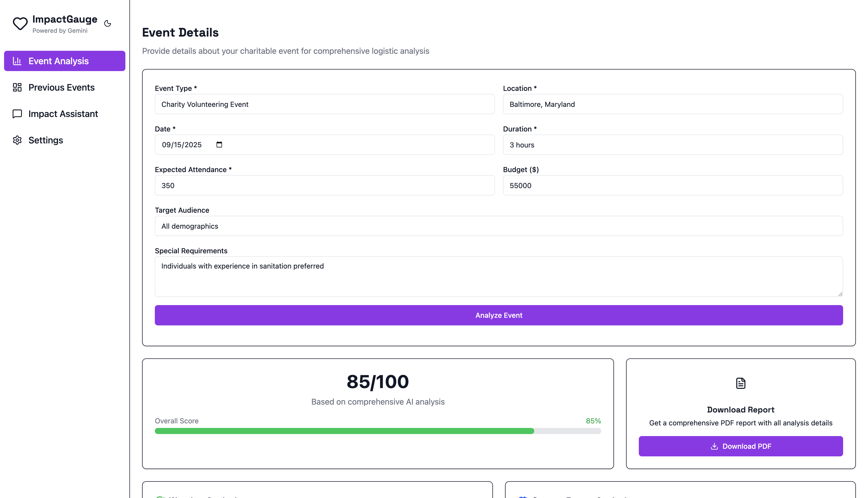Click the Impact Assistant chat bubble icon
The height and width of the screenshot is (498, 868).
17,113
